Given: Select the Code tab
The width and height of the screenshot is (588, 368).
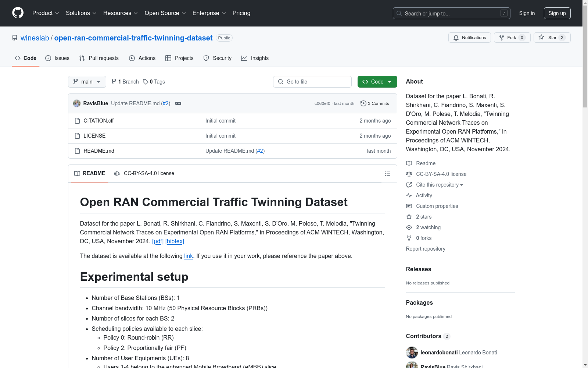Looking at the screenshot, I should pyautogui.click(x=26, y=58).
